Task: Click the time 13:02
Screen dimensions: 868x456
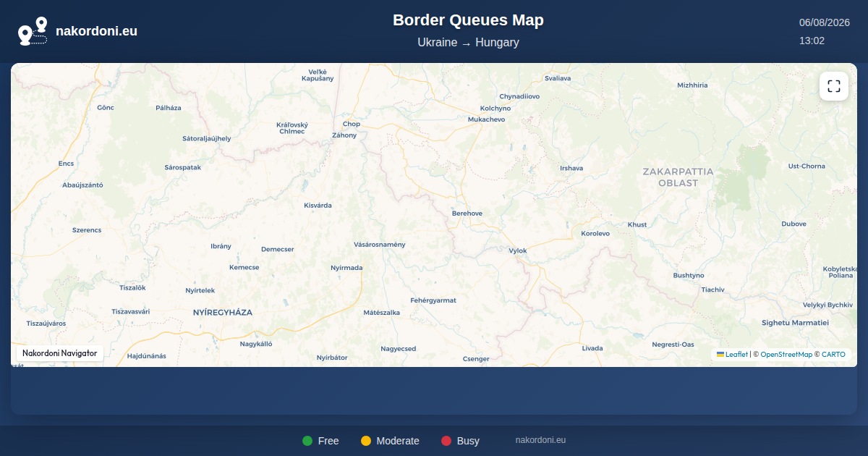Action: (812, 41)
